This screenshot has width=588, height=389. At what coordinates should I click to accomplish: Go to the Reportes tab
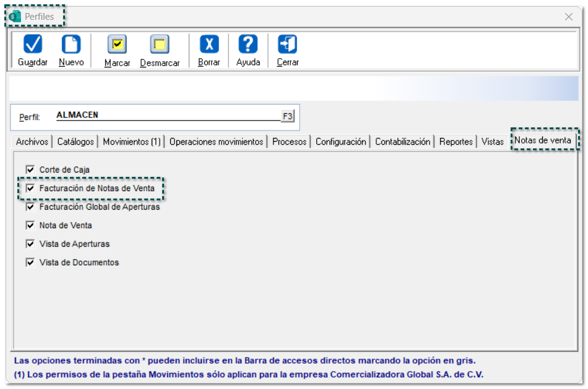456,142
